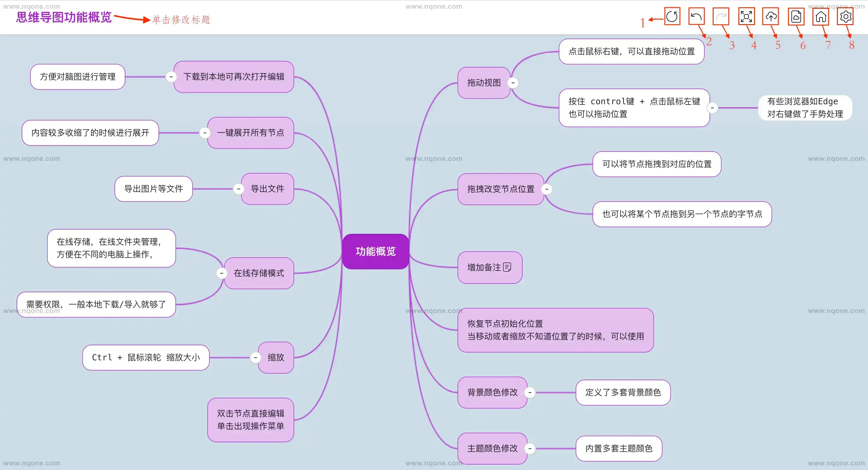Collapse the 一键展开所有节点 branch
The height and width of the screenshot is (470, 868).
(205, 133)
